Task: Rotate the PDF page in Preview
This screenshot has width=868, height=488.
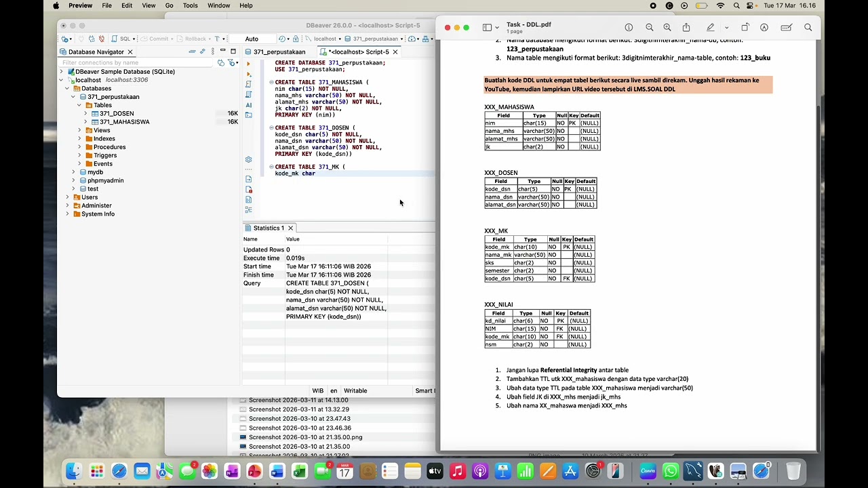Action: pyautogui.click(x=745, y=27)
